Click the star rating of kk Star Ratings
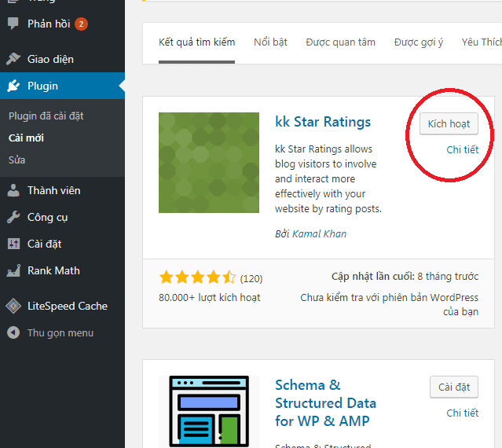Screen dimensions: 502x448 pos(197,277)
